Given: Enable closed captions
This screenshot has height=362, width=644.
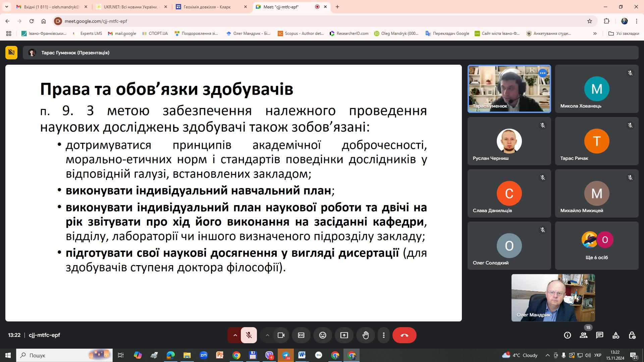Looking at the screenshot, I should tap(301, 335).
